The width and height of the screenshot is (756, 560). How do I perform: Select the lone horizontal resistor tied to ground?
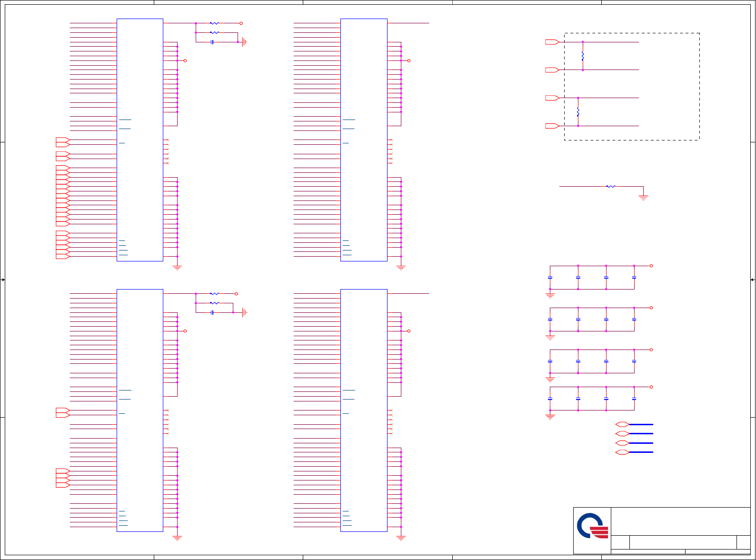(611, 187)
